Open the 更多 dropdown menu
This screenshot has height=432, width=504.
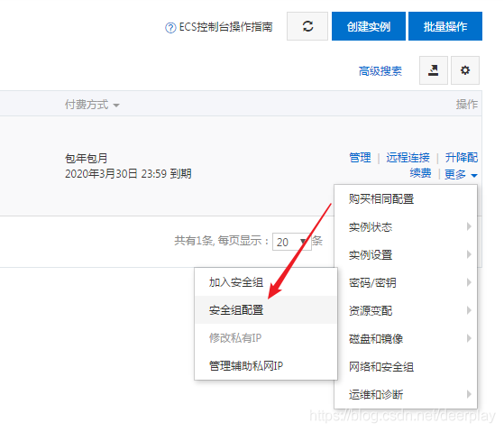click(x=461, y=175)
